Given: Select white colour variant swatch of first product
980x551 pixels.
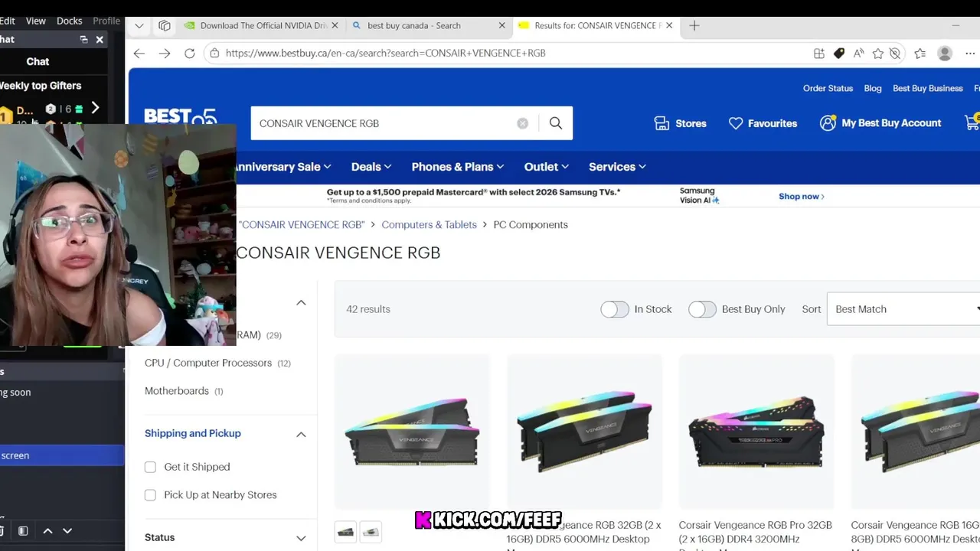Looking at the screenshot, I should (371, 532).
